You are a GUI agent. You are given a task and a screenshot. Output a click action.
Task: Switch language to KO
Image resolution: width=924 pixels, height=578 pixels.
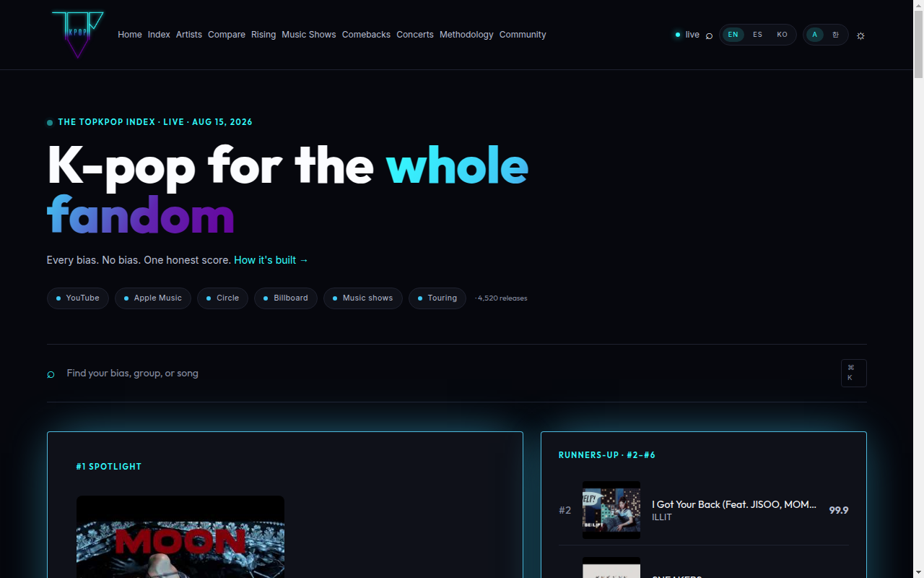click(x=782, y=35)
